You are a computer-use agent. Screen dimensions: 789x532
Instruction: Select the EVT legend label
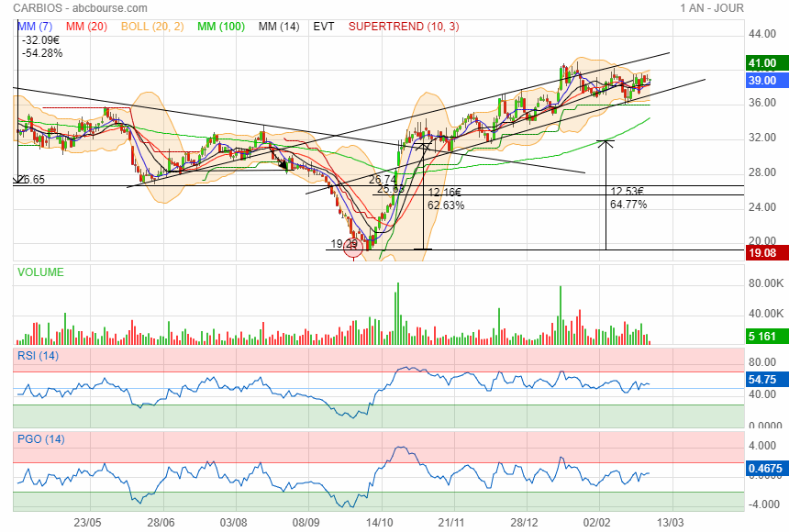pyautogui.click(x=324, y=27)
